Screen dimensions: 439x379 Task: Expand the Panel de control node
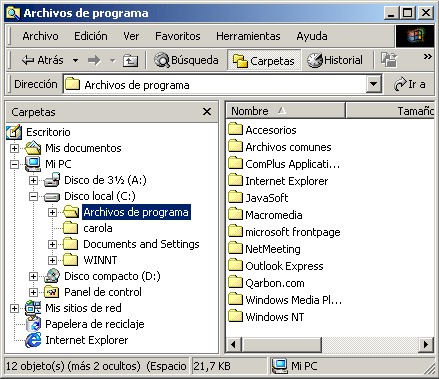(x=33, y=292)
